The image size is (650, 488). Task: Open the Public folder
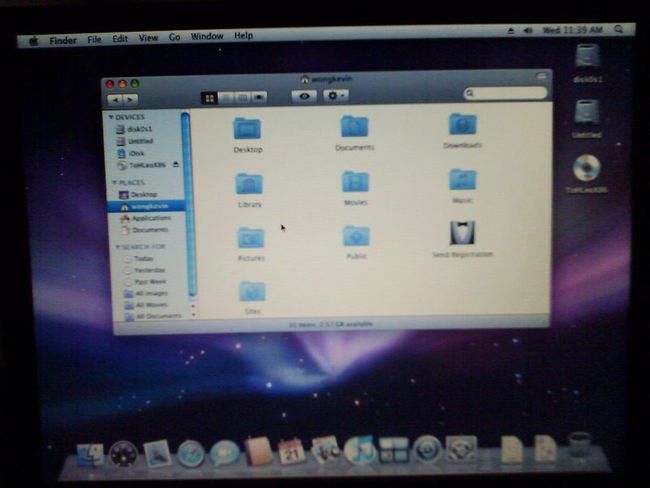click(x=357, y=236)
